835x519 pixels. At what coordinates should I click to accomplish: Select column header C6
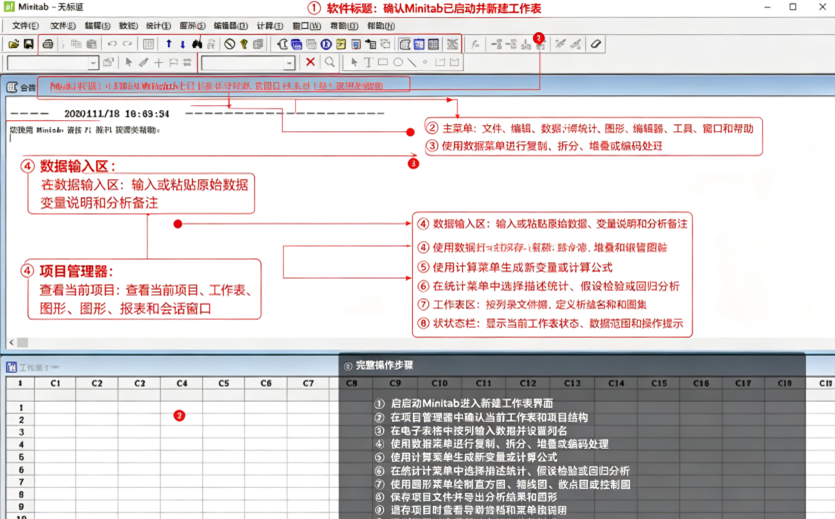(266, 383)
